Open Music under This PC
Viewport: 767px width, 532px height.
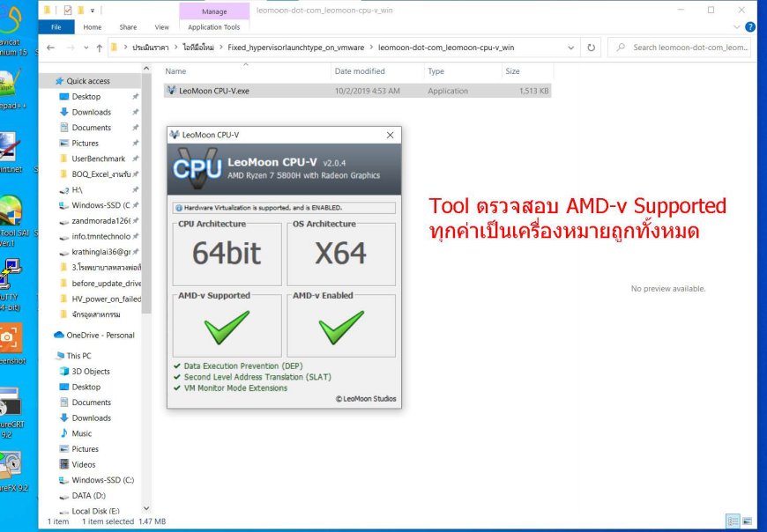(x=81, y=433)
